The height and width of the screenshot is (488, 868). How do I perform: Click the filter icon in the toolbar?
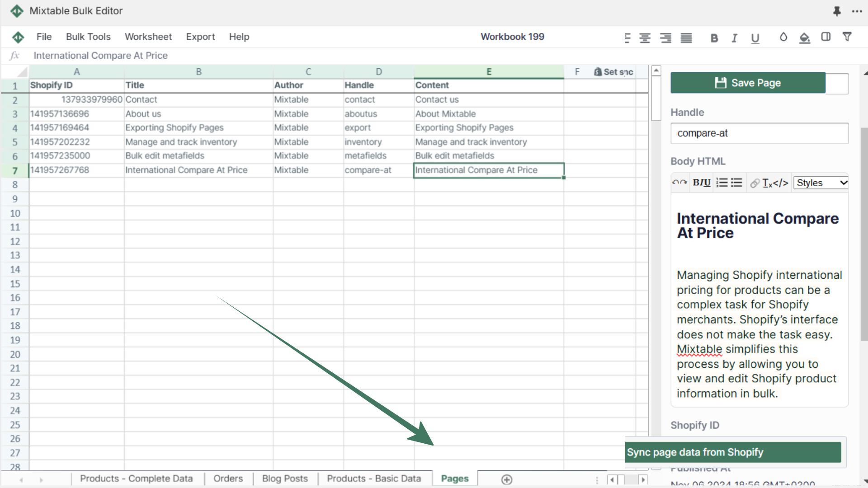(x=847, y=37)
